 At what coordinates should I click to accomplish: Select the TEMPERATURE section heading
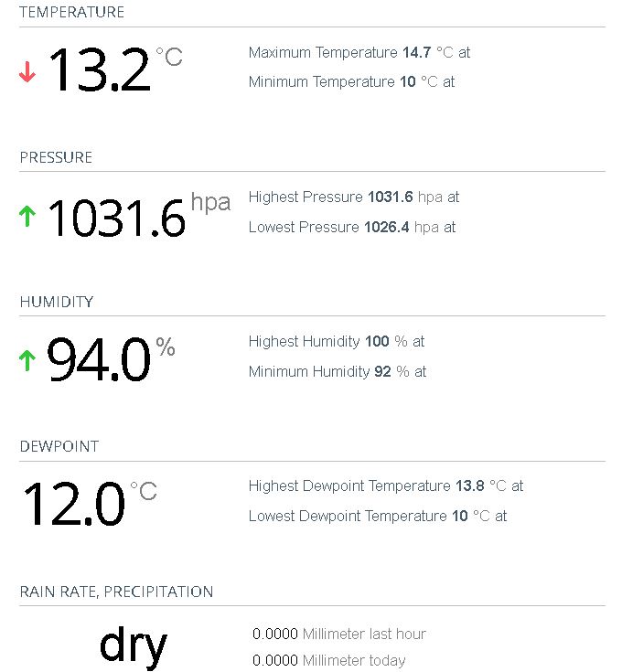click(71, 12)
